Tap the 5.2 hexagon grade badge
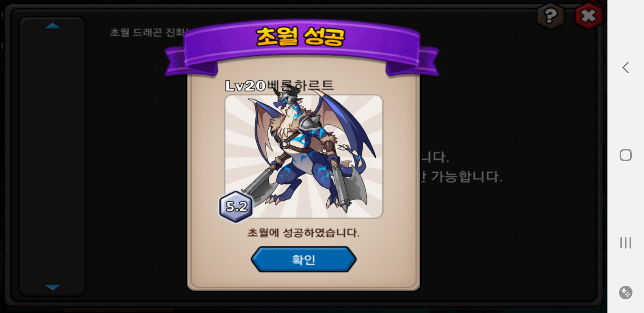Viewport: 644px width, 313px height. pos(236,207)
